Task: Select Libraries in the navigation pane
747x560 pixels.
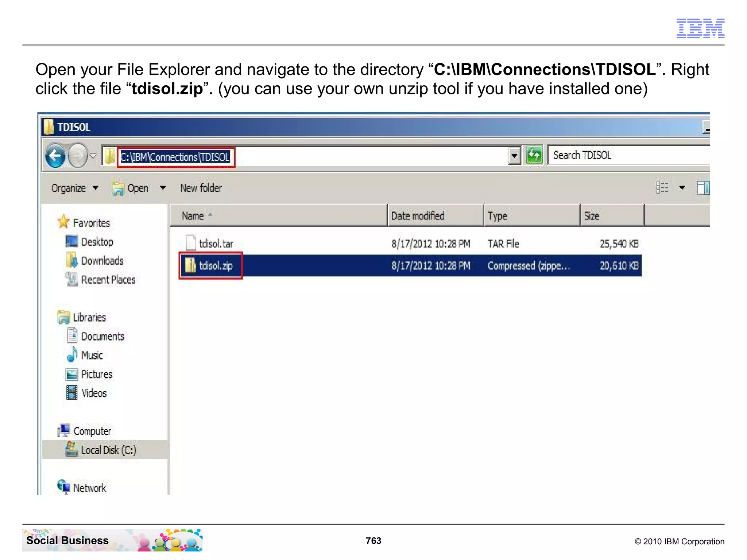Action: tap(89, 318)
